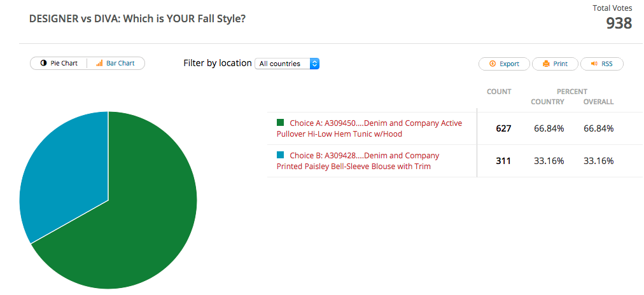Click the Total Votes 938 count
Image resolution: width=644 pixels, height=295 pixels.
coord(619,24)
